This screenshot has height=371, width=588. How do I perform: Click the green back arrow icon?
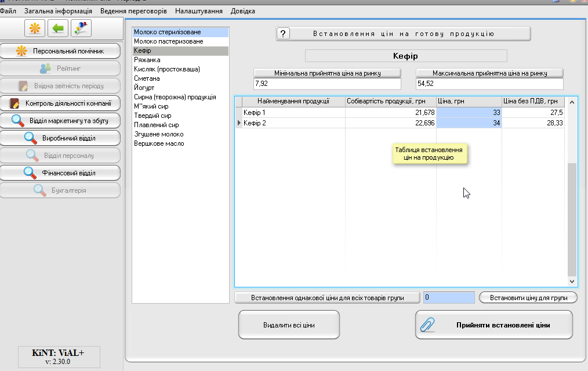(x=58, y=28)
